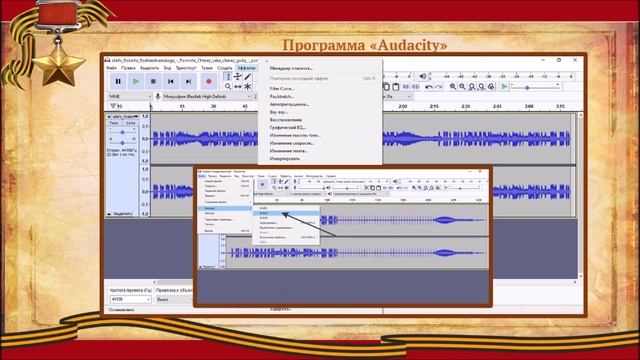This screenshot has height=360, width=640.
Task: Click the small green Play-at-Speed button
Action: coord(504,87)
